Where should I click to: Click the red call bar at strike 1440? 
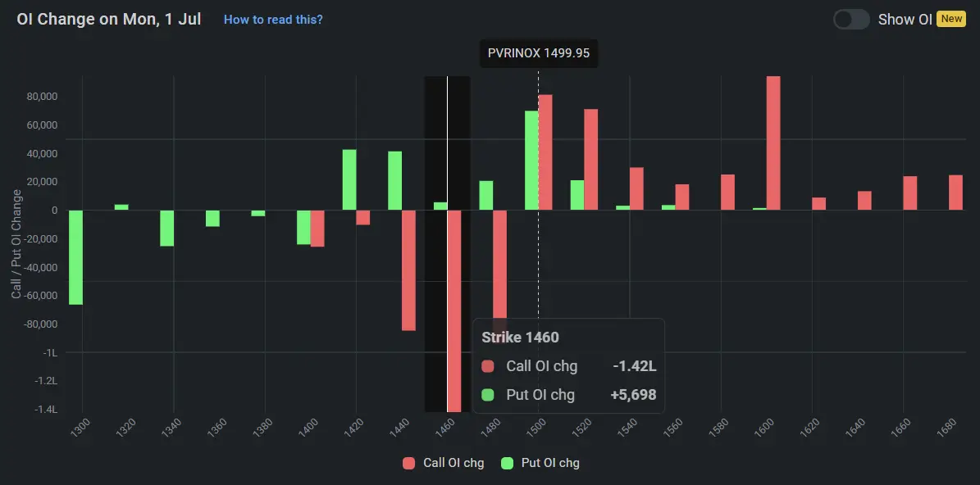pos(408,270)
